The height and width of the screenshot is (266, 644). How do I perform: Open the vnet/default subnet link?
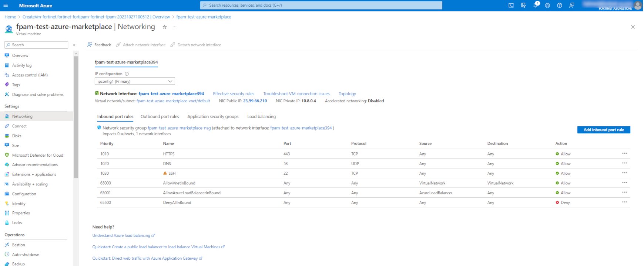click(x=173, y=101)
